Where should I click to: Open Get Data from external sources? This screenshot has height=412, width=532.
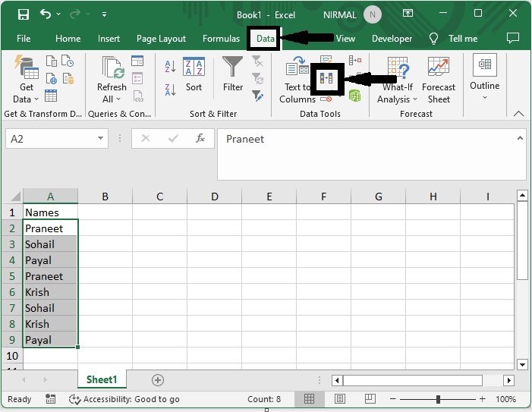(26, 80)
